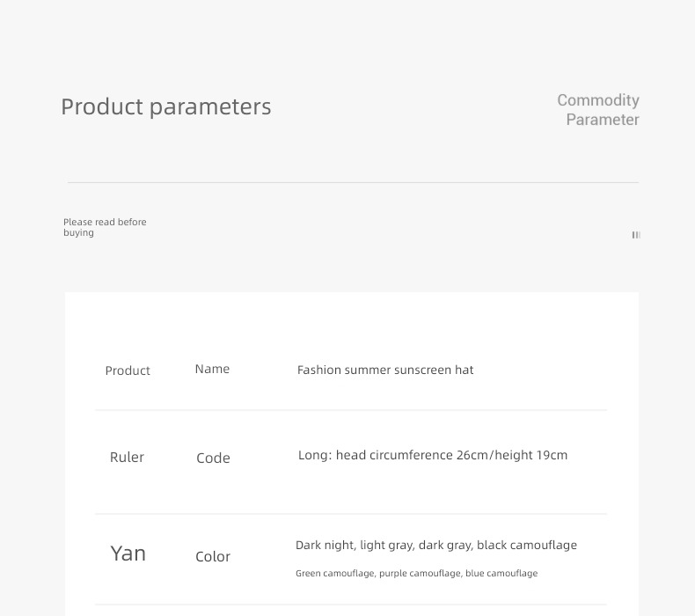Click the Name label in first row

tap(212, 369)
